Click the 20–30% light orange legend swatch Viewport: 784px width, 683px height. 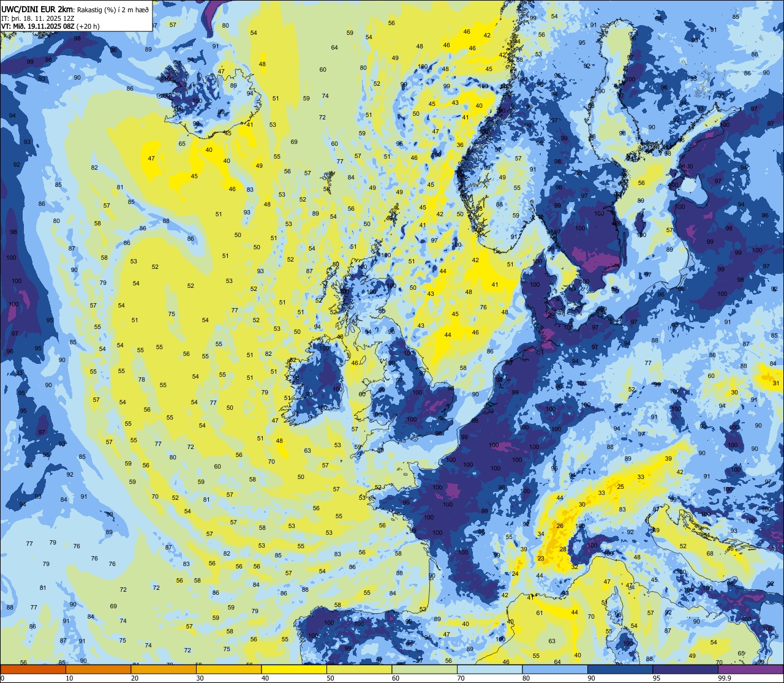(x=164, y=669)
